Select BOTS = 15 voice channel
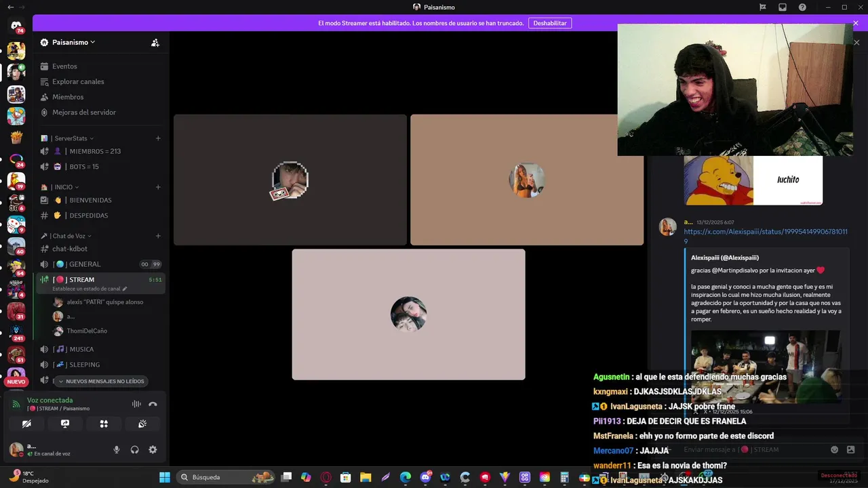 coord(100,167)
